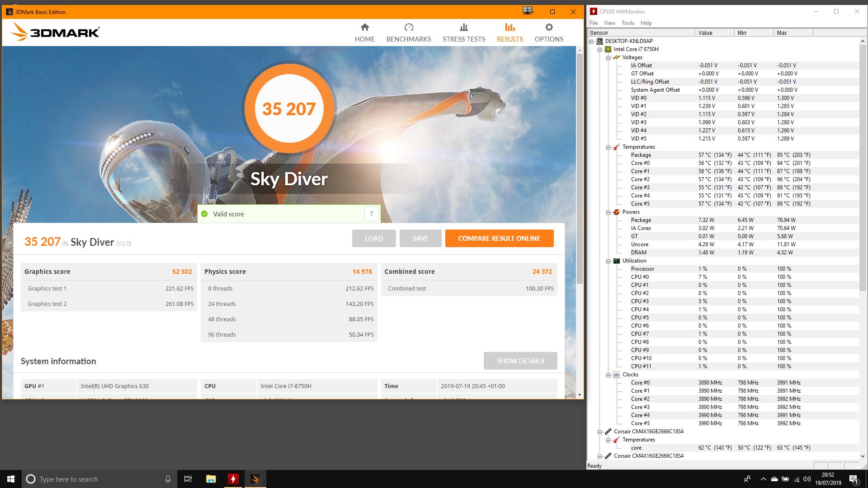
Task: Click the flame icon beside Powers
Action: coord(617,212)
